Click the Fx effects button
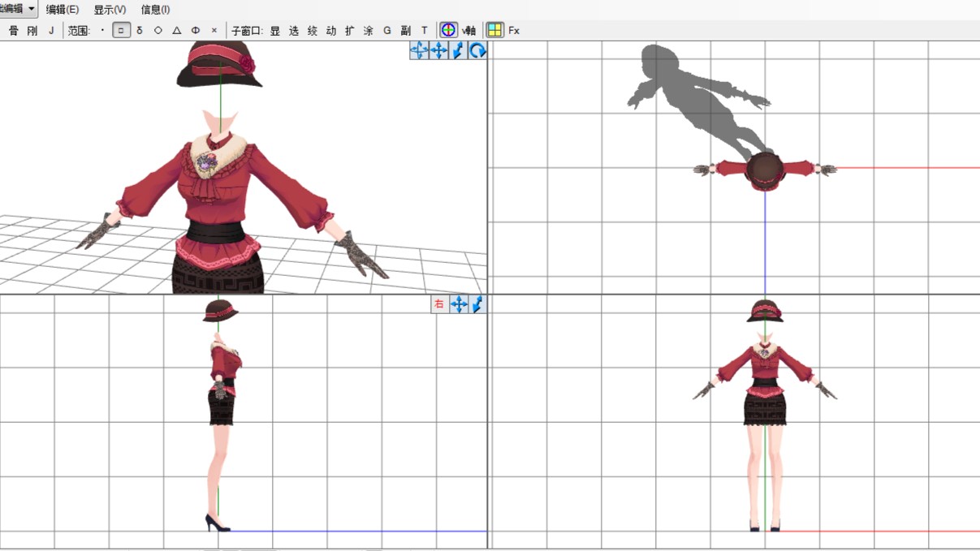980x551 pixels. (x=514, y=31)
